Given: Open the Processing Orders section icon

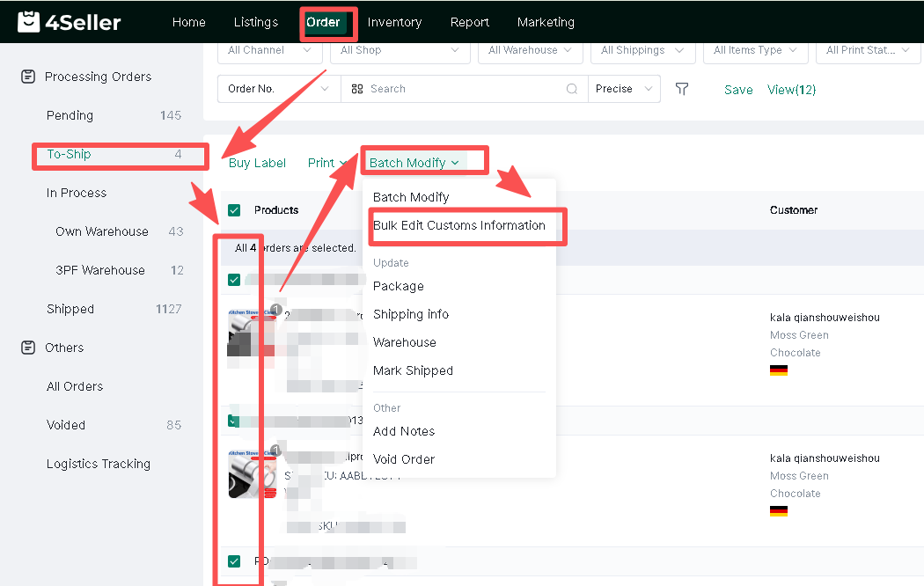Looking at the screenshot, I should (28, 77).
